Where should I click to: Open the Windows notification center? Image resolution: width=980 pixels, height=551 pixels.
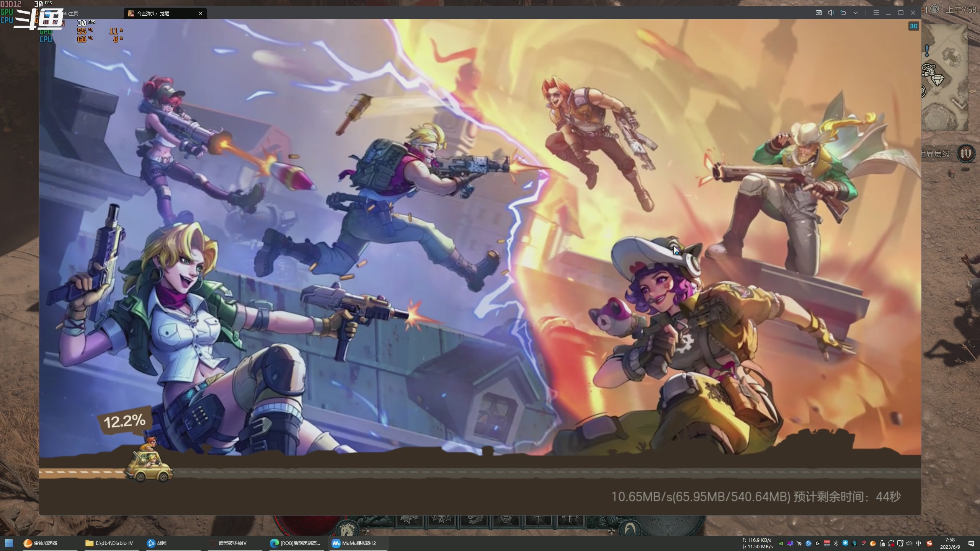(971, 543)
